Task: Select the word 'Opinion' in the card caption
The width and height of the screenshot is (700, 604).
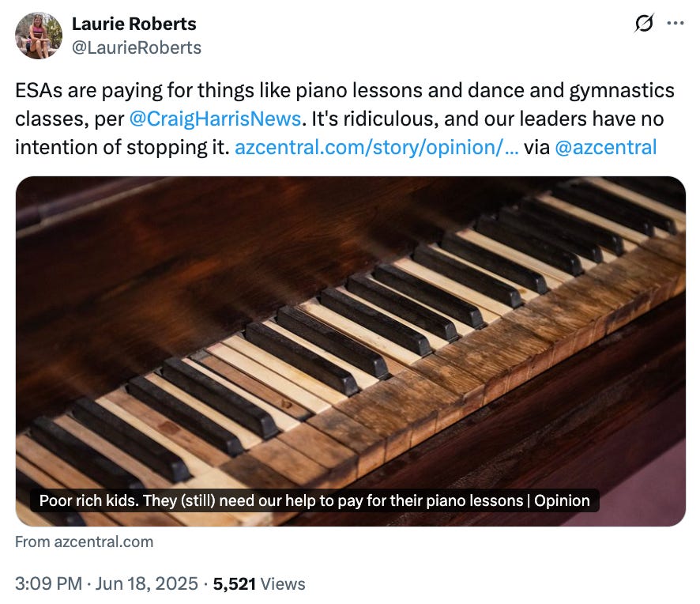Action: click(x=562, y=500)
